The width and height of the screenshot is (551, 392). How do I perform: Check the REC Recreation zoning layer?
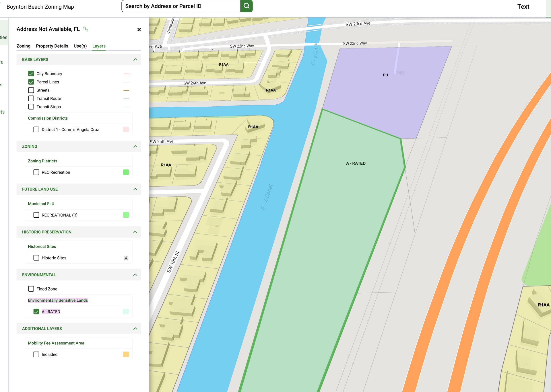[36, 172]
